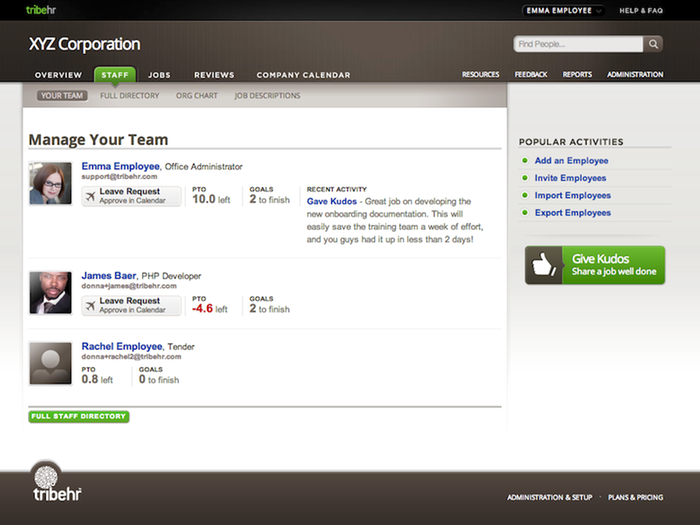Open the Resources menu

pos(480,75)
